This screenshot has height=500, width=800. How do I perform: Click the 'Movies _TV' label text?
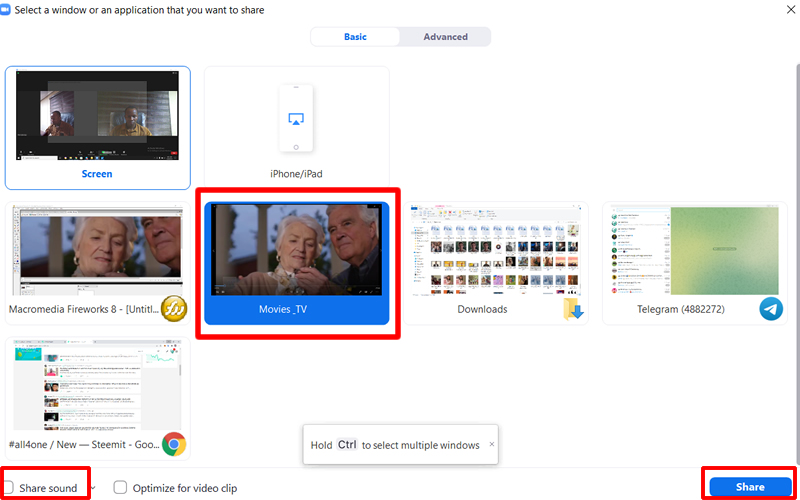coord(283,309)
